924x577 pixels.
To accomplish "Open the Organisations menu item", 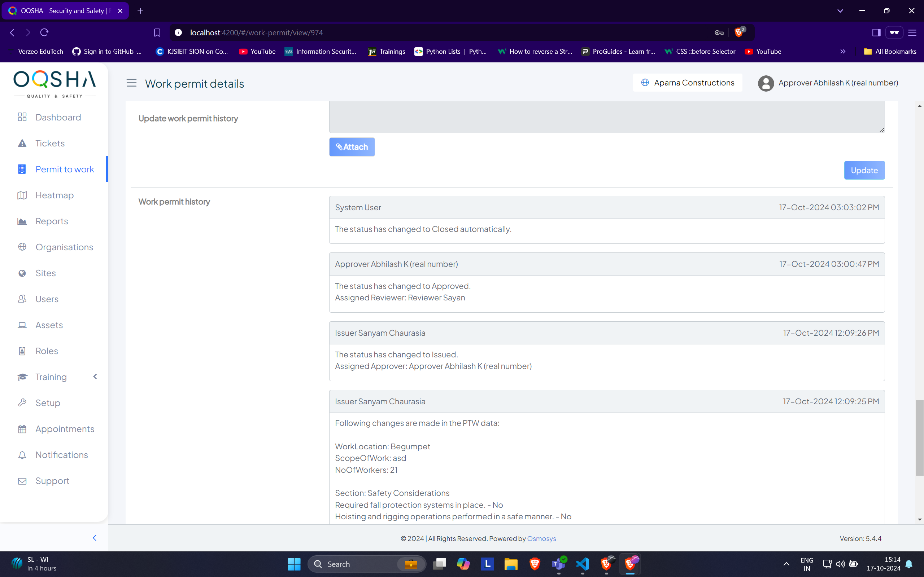I will pyautogui.click(x=64, y=247).
